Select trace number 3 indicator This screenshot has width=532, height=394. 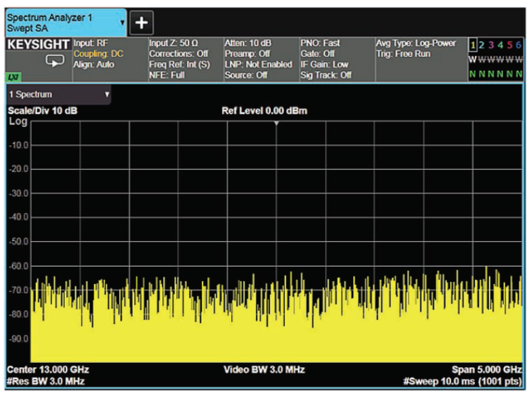point(492,45)
